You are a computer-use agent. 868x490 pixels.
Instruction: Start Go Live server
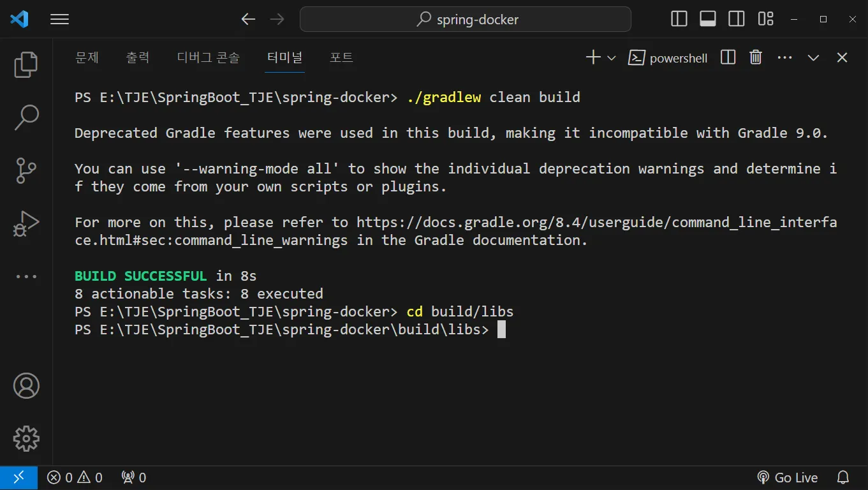pos(787,477)
